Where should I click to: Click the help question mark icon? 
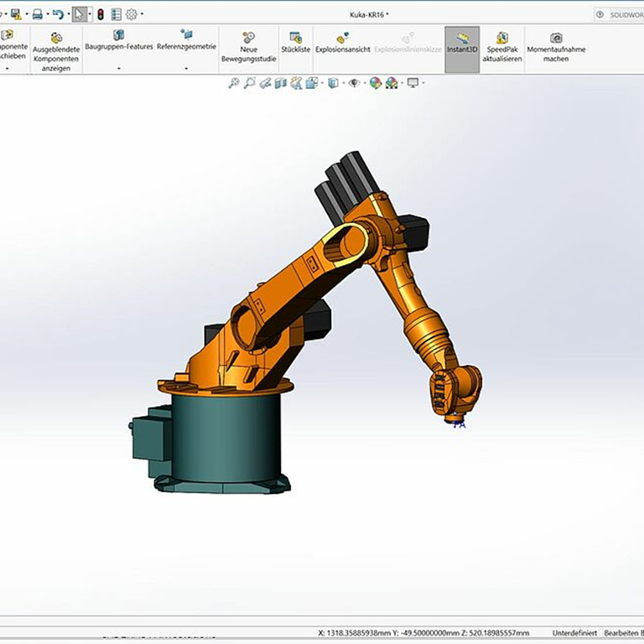tap(600, 15)
